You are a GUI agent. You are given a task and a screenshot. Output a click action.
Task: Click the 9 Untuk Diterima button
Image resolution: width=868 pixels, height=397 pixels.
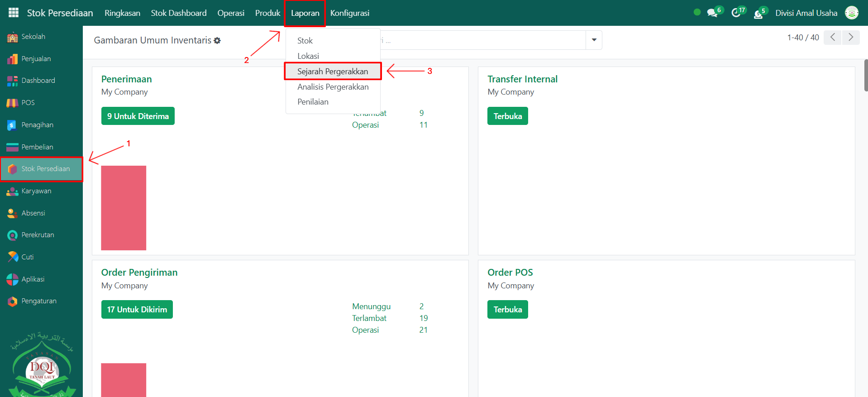tap(138, 116)
